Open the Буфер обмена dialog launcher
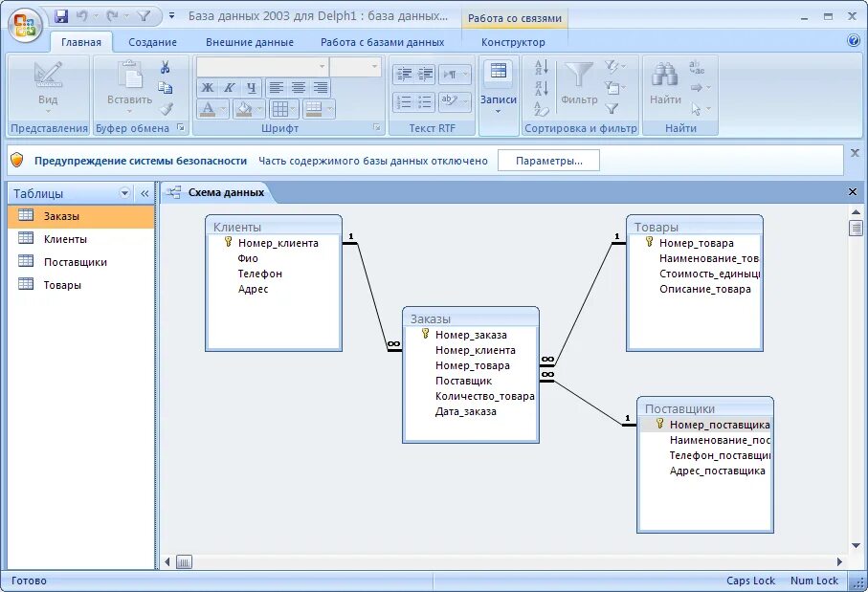Screen dimensions: 868x592 tap(181, 128)
